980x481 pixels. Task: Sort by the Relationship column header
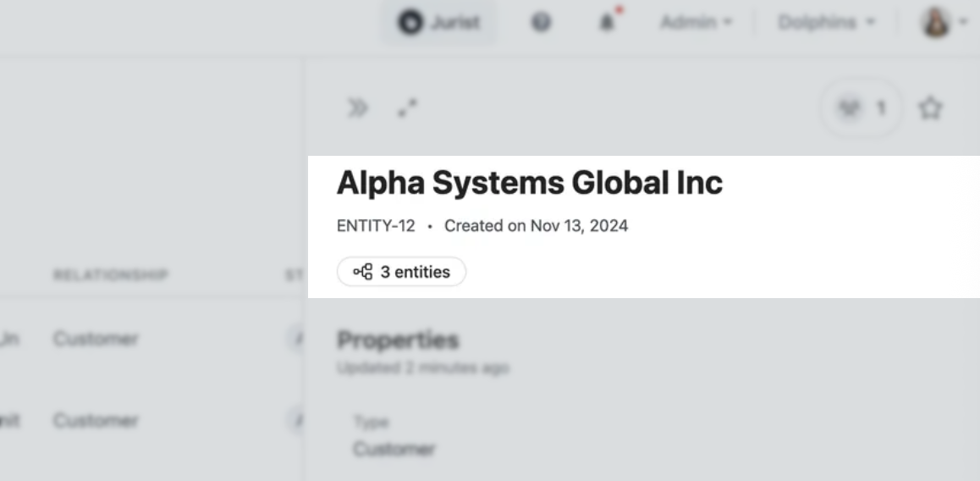pyautogui.click(x=111, y=275)
